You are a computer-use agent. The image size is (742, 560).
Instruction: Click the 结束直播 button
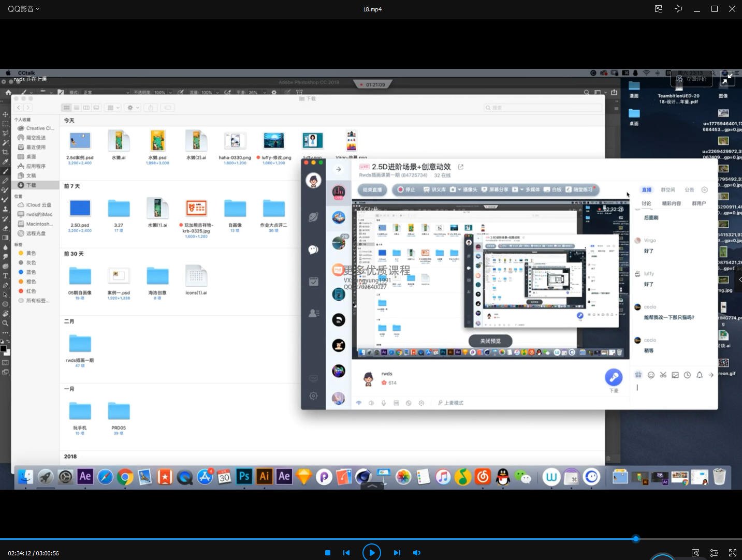pos(372,189)
